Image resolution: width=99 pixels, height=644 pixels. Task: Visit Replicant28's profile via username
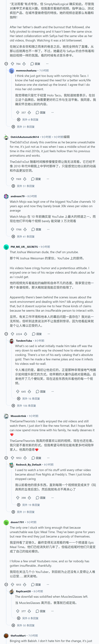[x=23, y=591]
